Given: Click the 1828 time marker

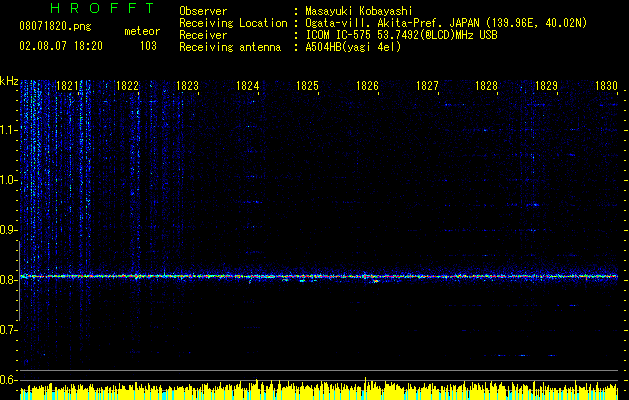Looking at the screenshot, I should click(x=487, y=86).
